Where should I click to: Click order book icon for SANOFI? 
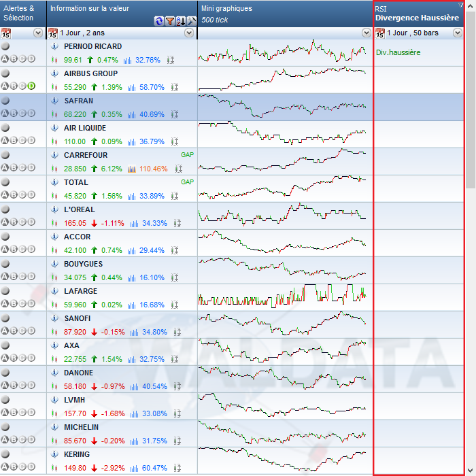pos(177,332)
